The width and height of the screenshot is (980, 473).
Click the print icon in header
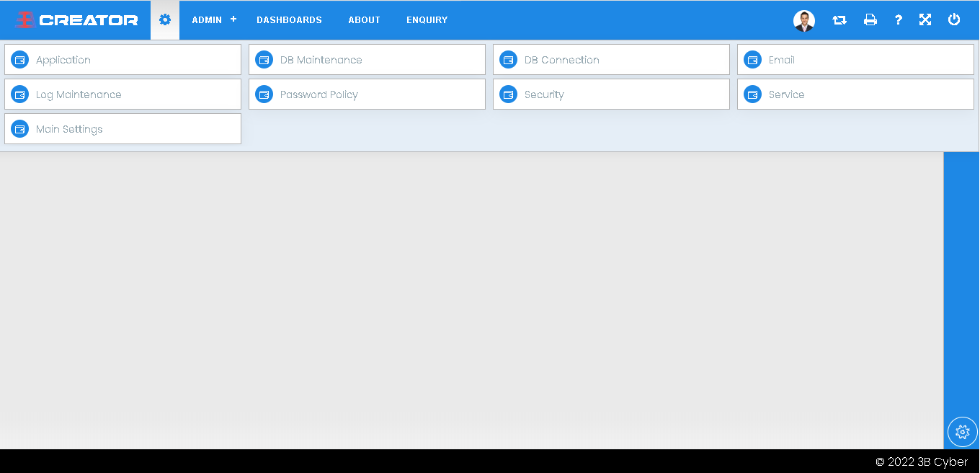click(x=870, y=20)
